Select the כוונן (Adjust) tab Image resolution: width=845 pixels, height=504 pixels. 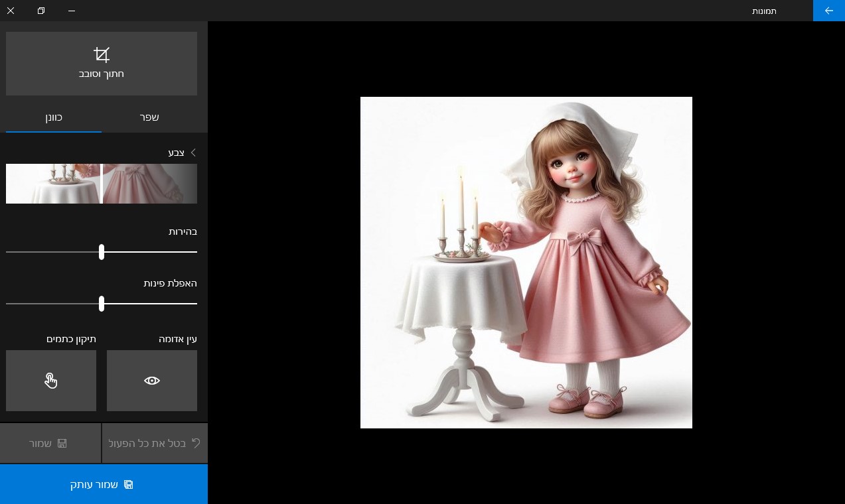[54, 117]
